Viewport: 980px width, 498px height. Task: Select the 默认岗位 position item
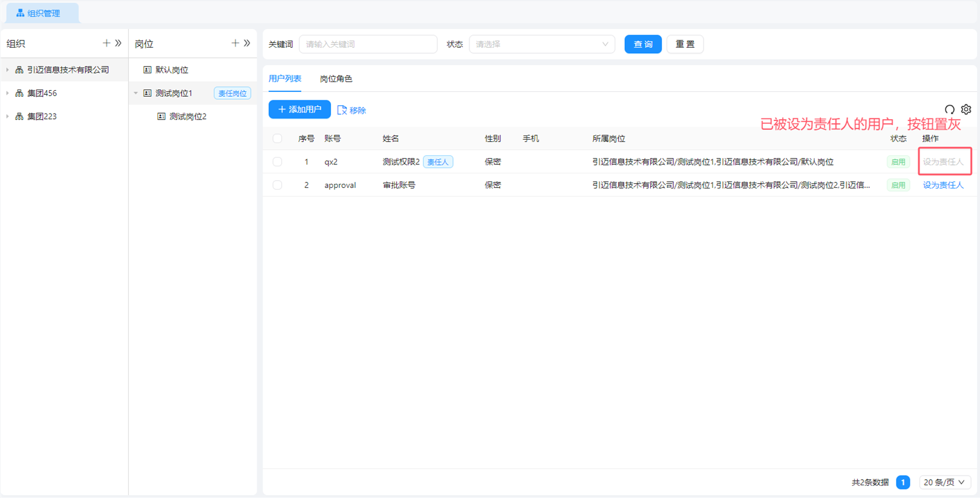(172, 70)
